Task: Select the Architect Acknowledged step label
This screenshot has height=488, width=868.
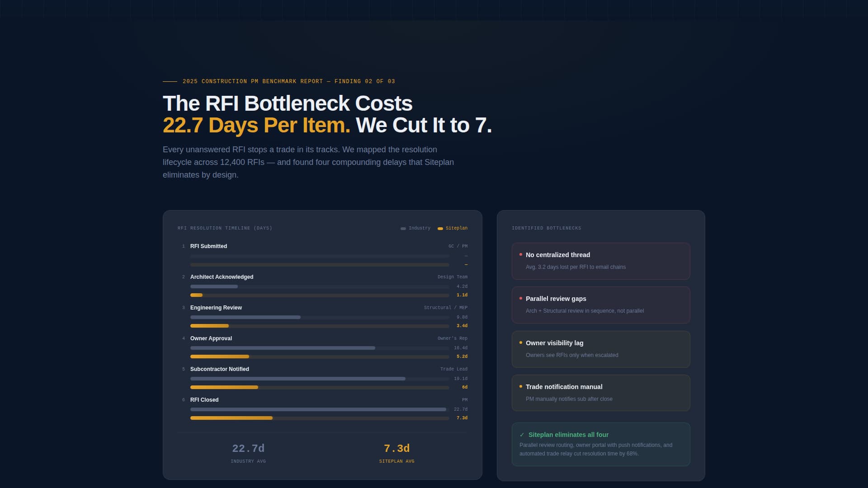Action: pyautogui.click(x=222, y=277)
